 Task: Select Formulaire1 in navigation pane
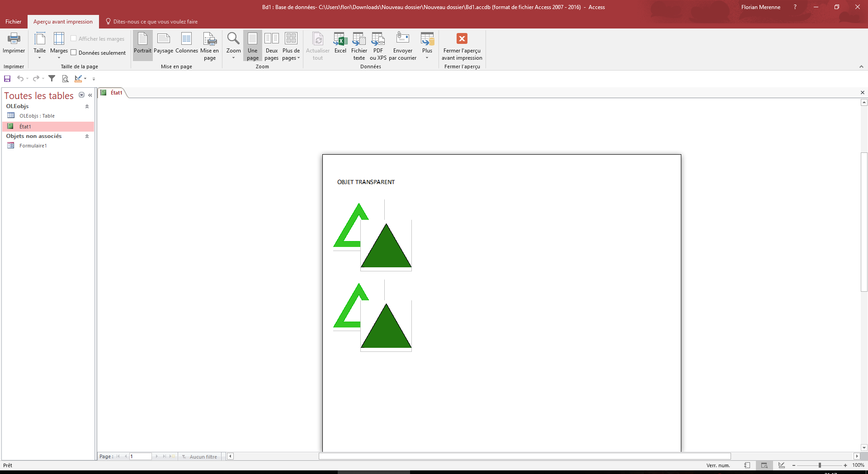pos(48,146)
